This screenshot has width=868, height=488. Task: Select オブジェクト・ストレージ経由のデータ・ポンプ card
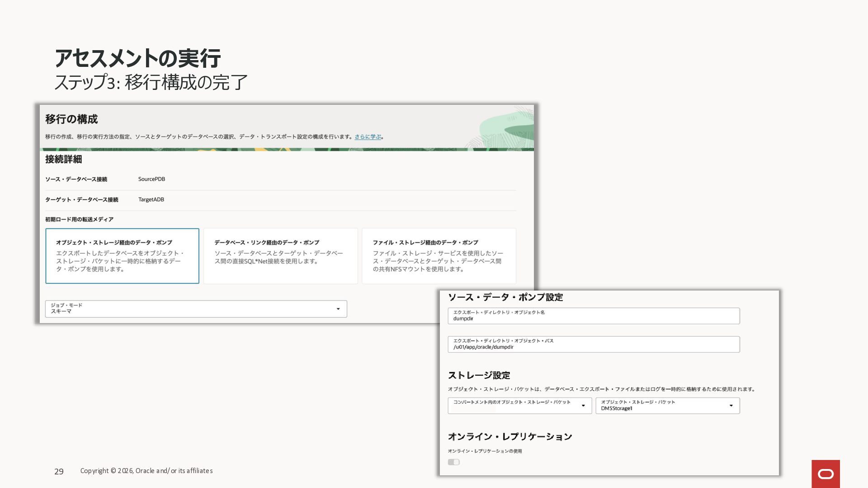(x=122, y=256)
